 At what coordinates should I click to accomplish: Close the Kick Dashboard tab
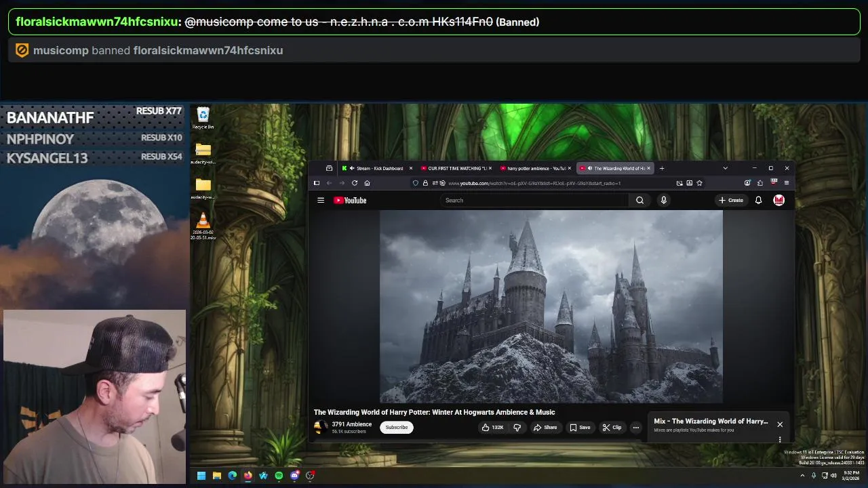[411, 168]
